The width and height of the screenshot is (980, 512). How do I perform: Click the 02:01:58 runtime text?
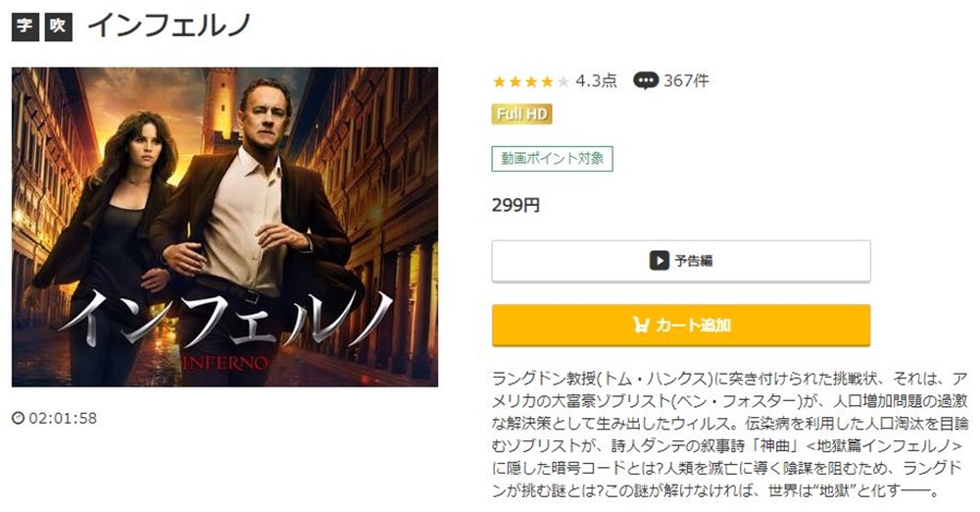[x=63, y=418]
